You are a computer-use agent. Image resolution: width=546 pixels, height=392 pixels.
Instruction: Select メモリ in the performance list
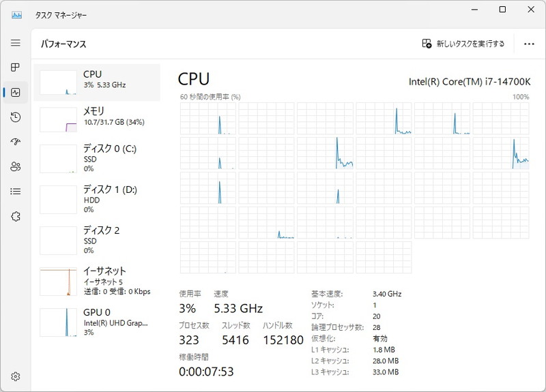pyautogui.click(x=97, y=119)
